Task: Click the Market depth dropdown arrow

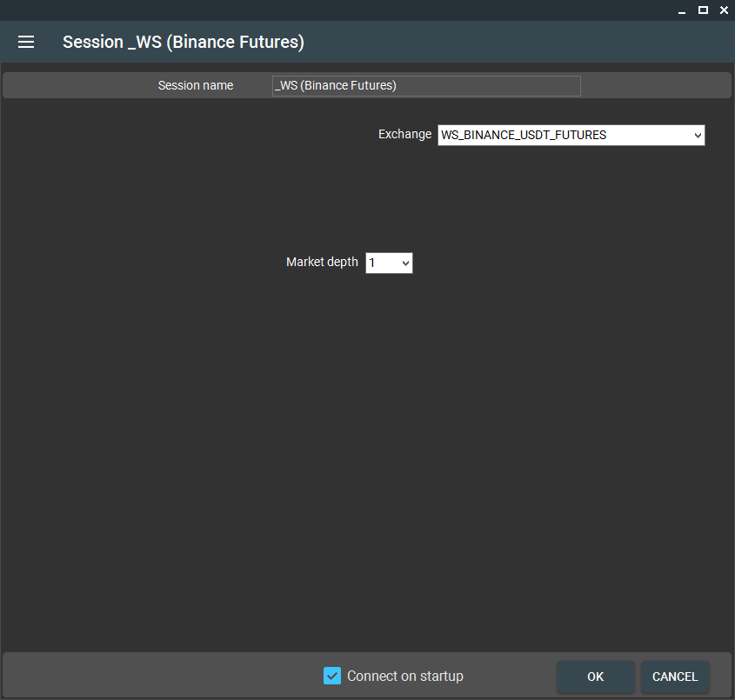Action: 405,263
